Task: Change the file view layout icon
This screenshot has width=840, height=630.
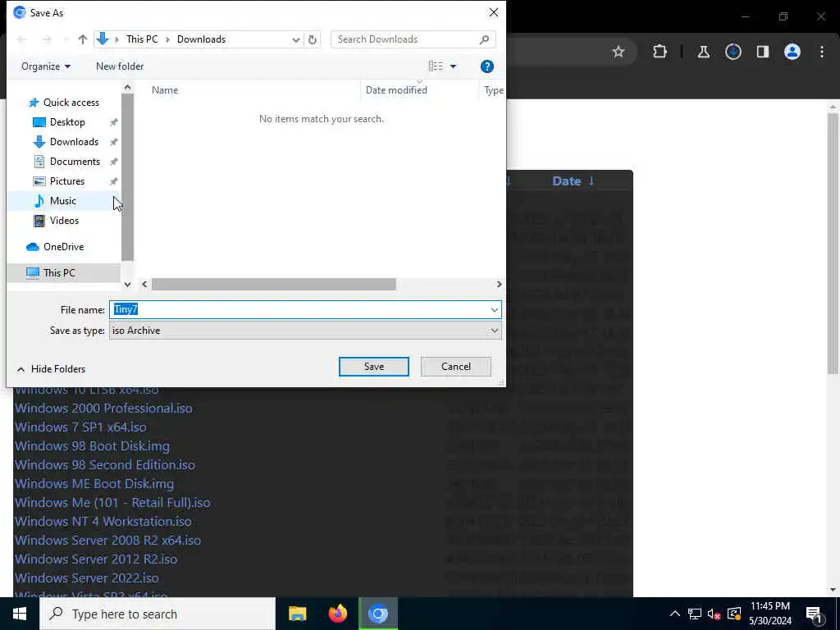Action: point(436,66)
